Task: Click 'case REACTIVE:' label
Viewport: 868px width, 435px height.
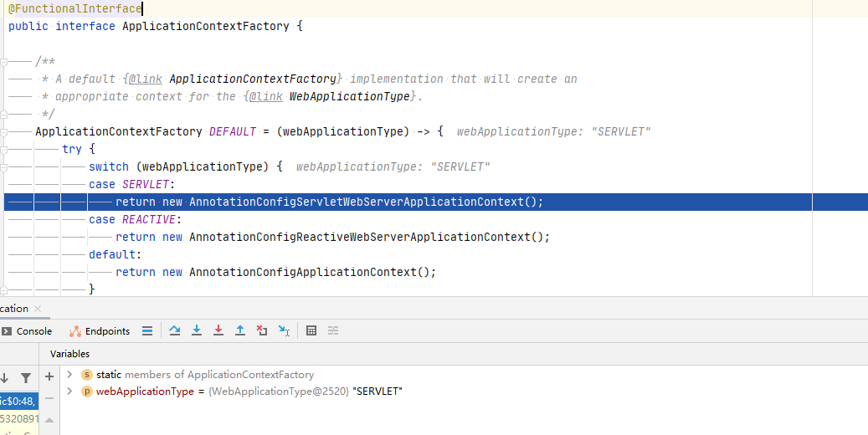Action: (135, 219)
